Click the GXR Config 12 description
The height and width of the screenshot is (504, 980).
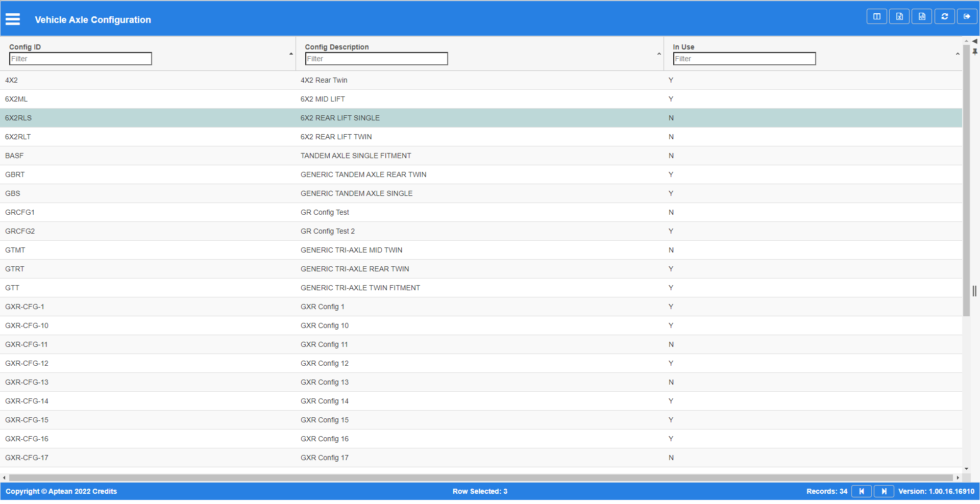click(x=325, y=363)
